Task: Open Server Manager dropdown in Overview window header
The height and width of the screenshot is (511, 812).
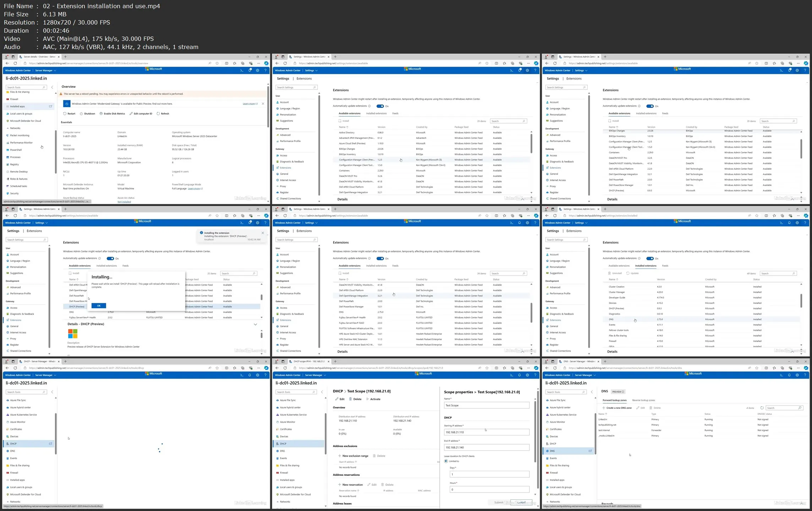Action: (x=46, y=70)
